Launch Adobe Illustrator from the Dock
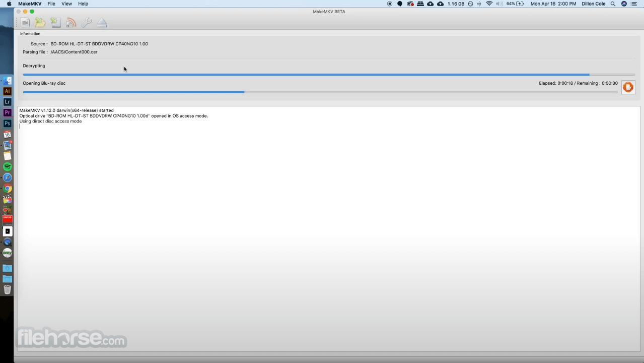 [x=8, y=91]
